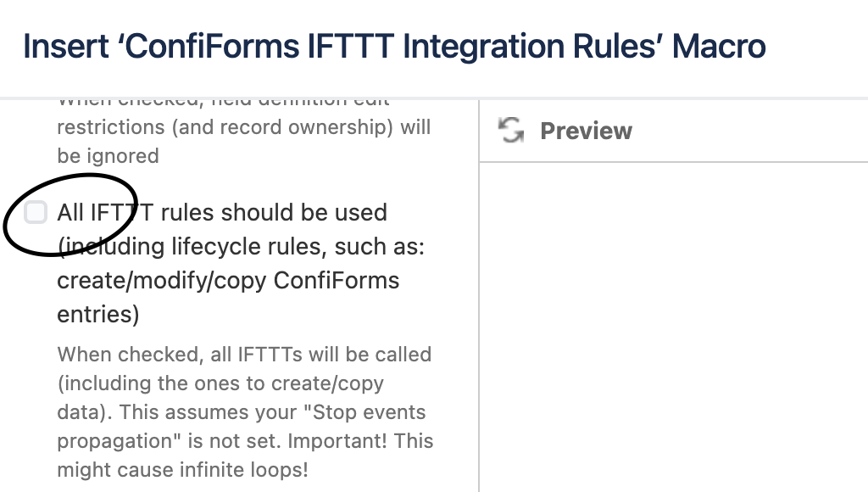This screenshot has width=868, height=492.
Task: Click the circular refresh arrows next to Preview
Action: pyautogui.click(x=511, y=131)
